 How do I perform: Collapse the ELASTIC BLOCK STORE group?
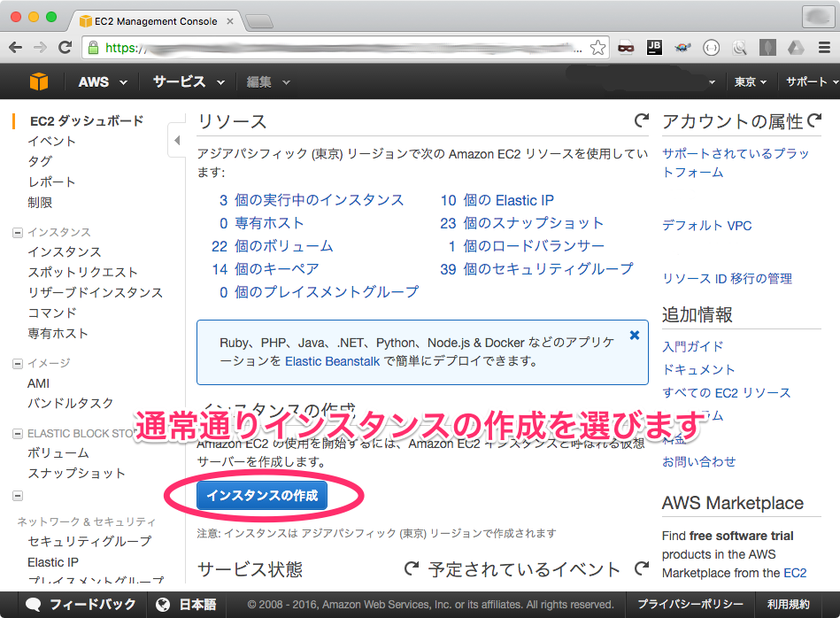(18, 434)
